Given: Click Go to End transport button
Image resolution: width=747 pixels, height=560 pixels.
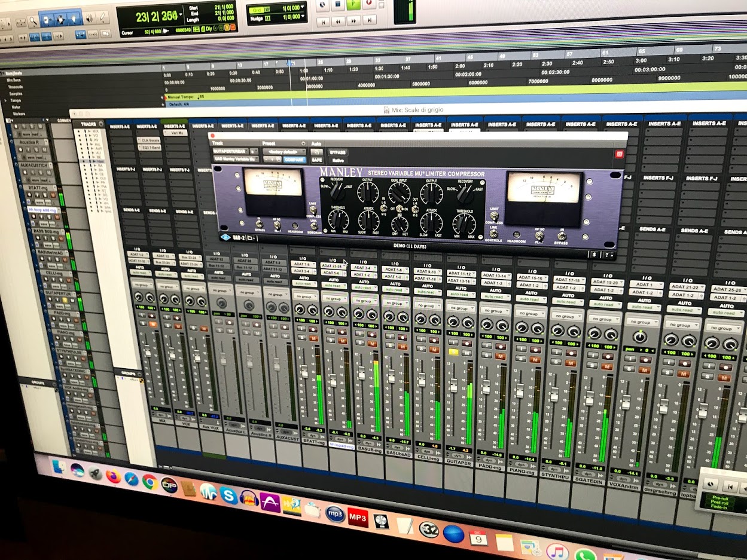Looking at the screenshot, I should tap(369, 20).
